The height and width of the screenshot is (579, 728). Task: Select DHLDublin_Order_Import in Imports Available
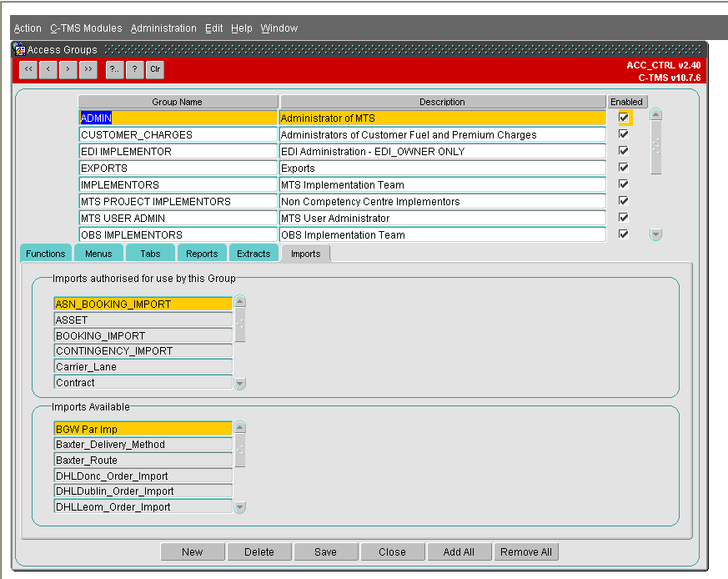(x=143, y=491)
